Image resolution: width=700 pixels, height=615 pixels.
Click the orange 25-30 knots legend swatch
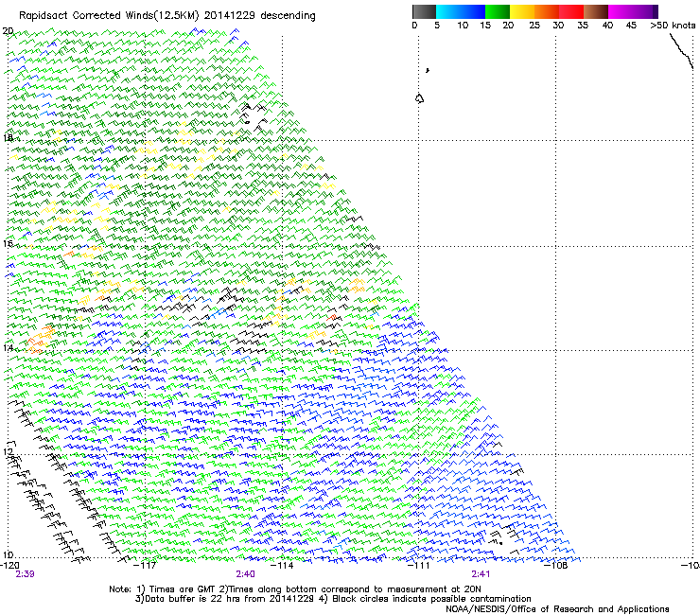[x=547, y=11]
